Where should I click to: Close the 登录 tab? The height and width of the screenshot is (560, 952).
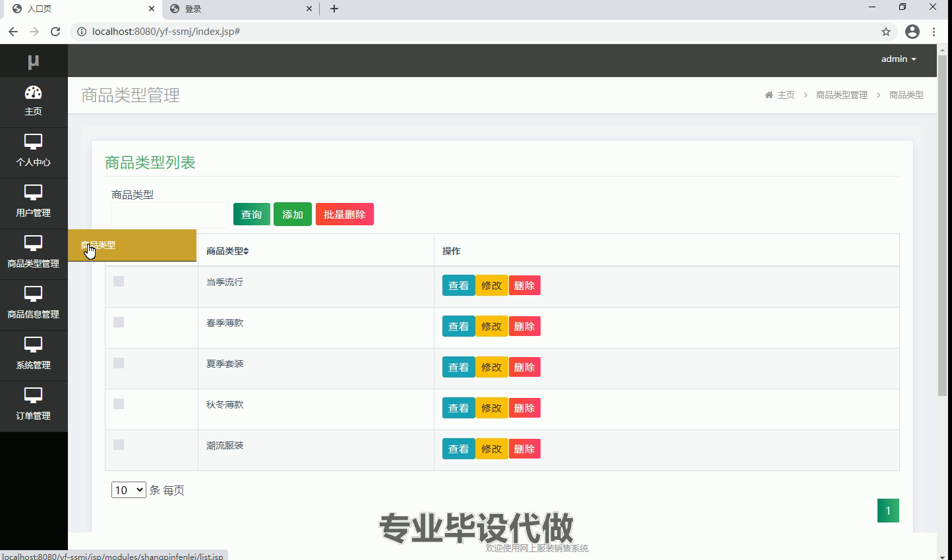click(x=309, y=9)
